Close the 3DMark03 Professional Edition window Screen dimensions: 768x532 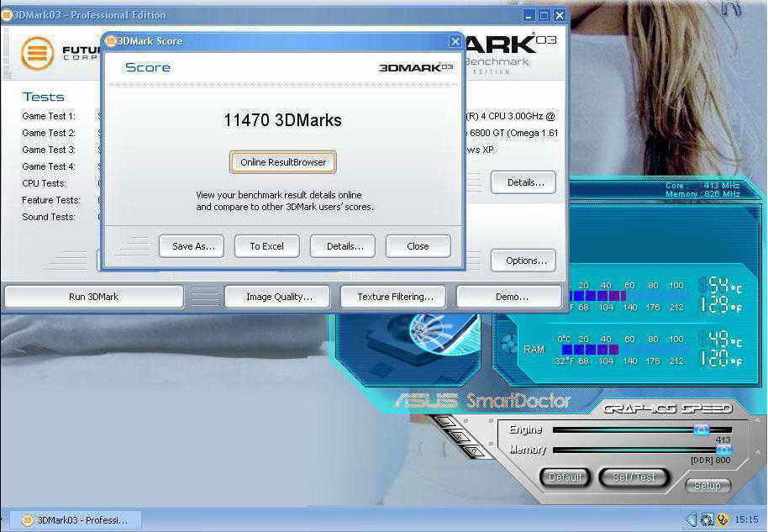pyautogui.click(x=560, y=16)
